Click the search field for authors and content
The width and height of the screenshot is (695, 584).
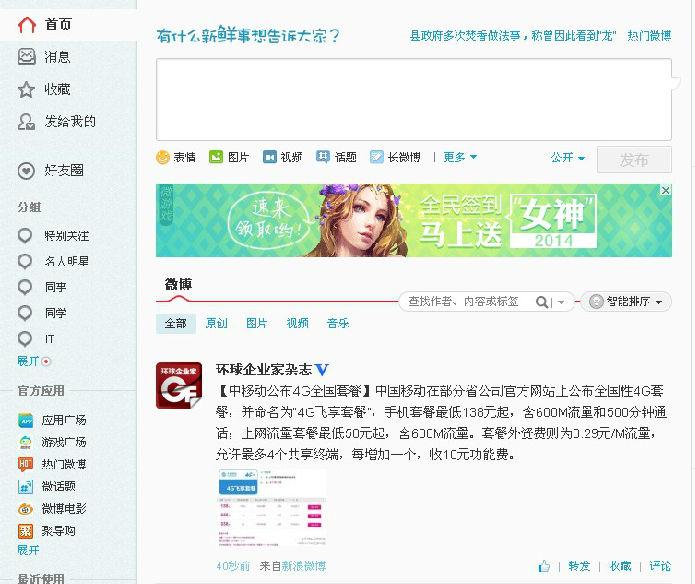468,302
